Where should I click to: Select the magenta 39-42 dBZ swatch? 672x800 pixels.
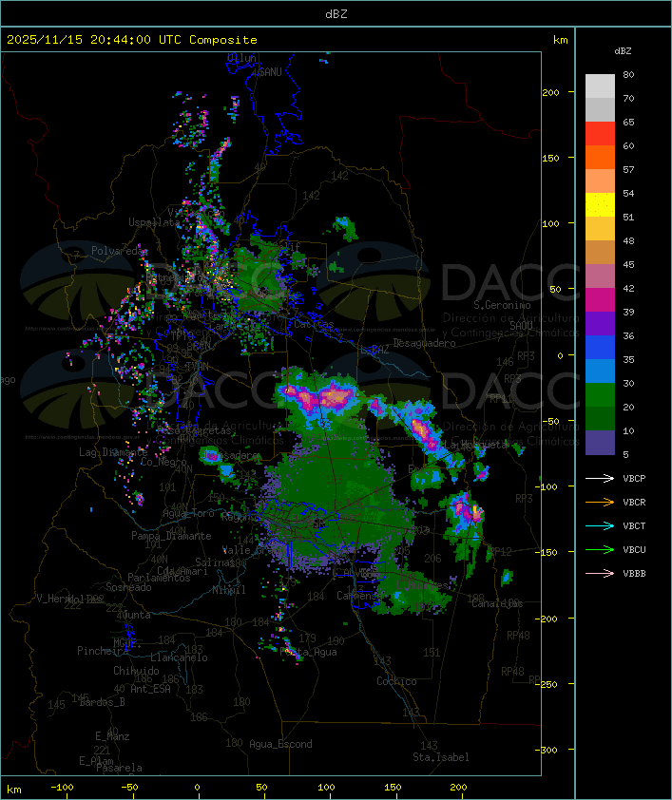point(600,300)
